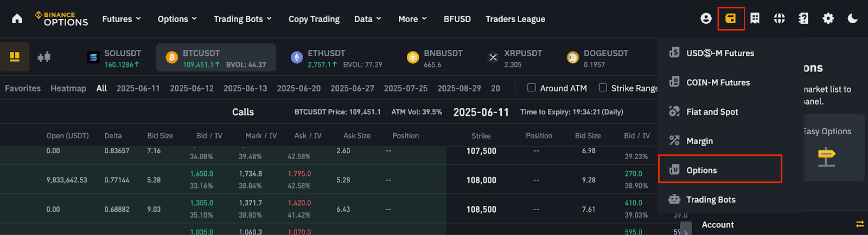Click the home icon in top navigation
The width and height of the screenshot is (868, 235).
(17, 19)
